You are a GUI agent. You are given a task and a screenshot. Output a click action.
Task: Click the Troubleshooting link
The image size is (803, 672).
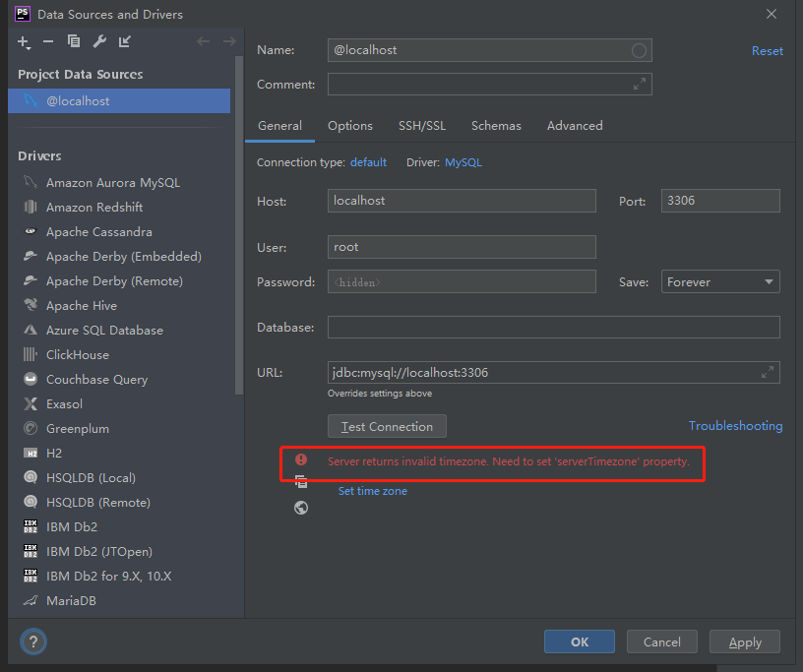click(735, 426)
